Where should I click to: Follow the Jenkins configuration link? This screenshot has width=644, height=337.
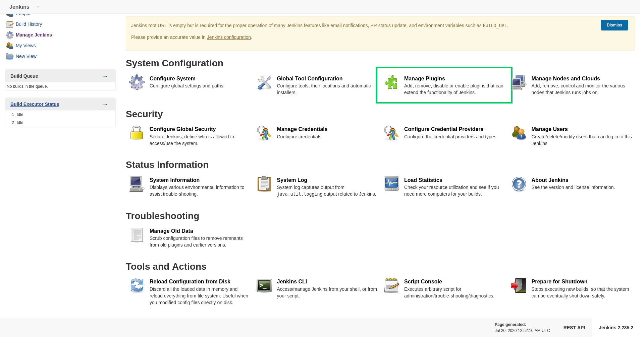[x=229, y=37]
